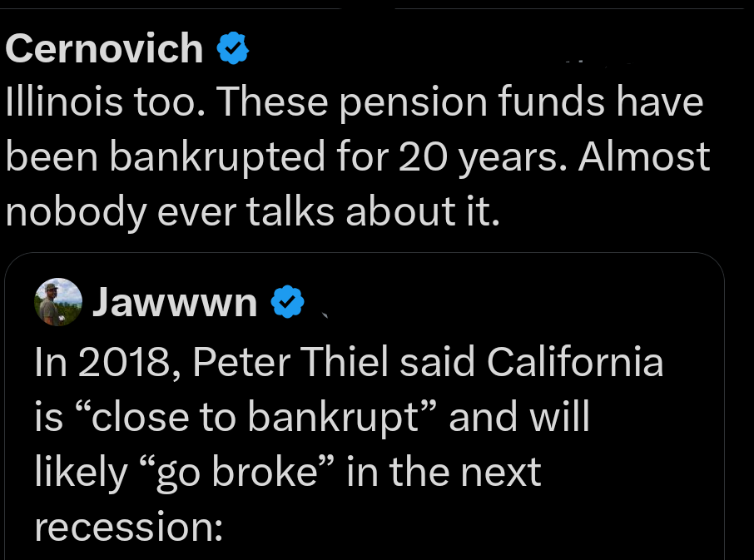
Task: Click the quoted tweet's rounded border area
Action: [x=366, y=254]
